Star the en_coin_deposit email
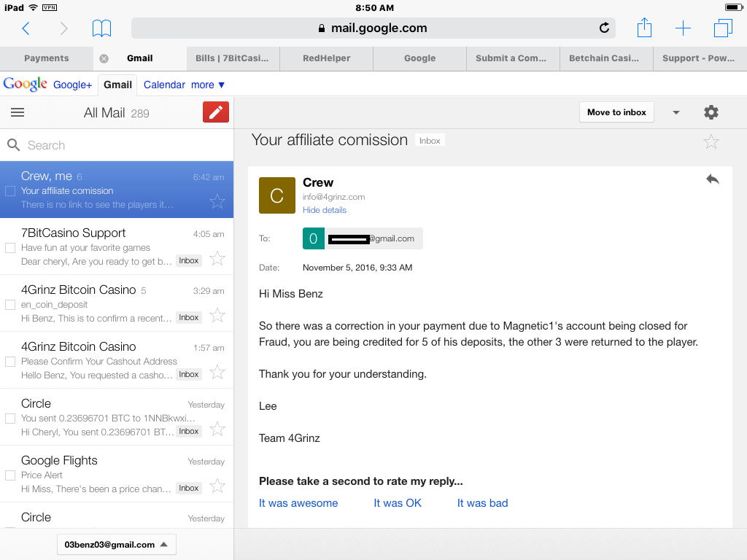This screenshot has height=560, width=747. (217, 315)
